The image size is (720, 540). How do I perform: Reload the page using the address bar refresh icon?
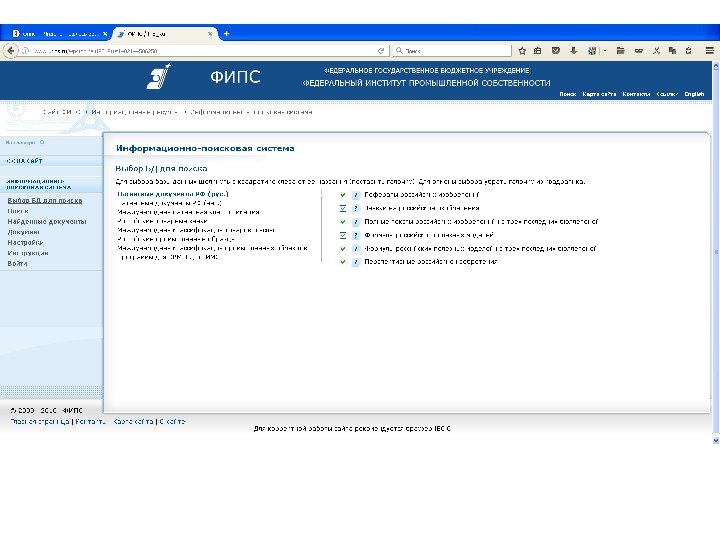[381, 51]
